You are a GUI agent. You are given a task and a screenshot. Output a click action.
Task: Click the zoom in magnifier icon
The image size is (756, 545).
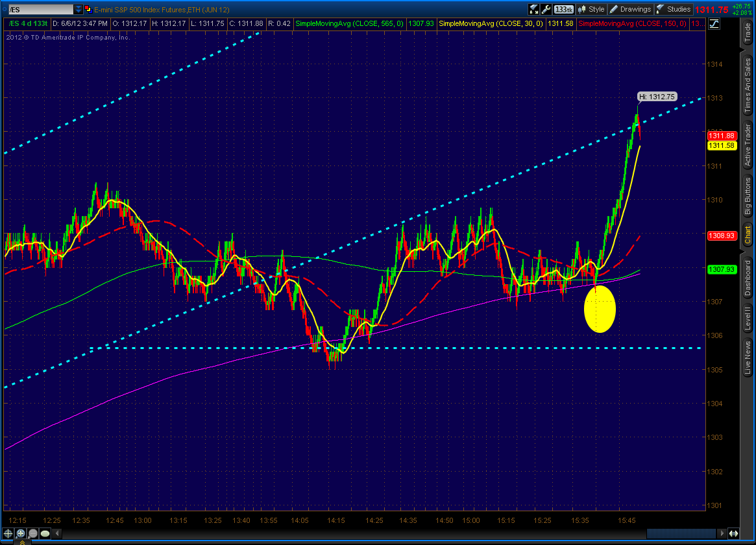pos(21,533)
